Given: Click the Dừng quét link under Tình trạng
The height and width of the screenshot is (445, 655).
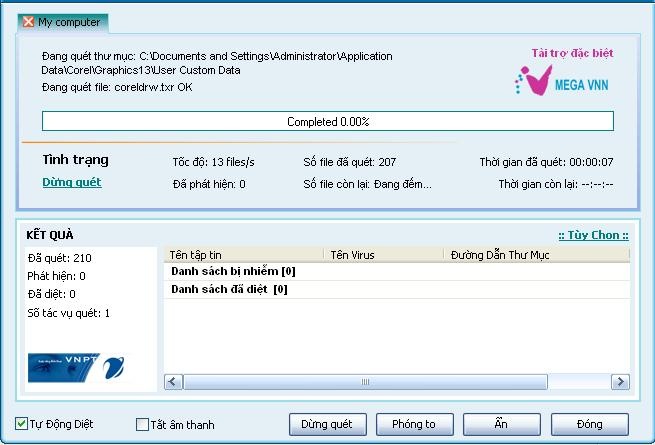Looking at the screenshot, I should (72, 182).
